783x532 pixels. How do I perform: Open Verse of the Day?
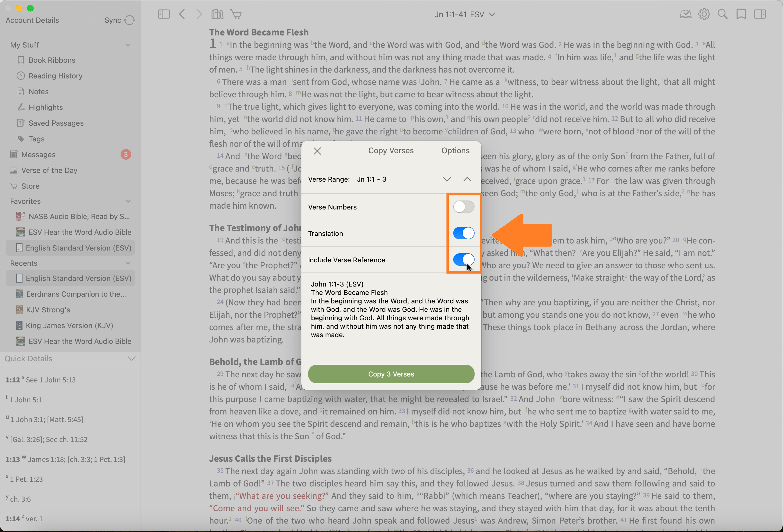[49, 170]
